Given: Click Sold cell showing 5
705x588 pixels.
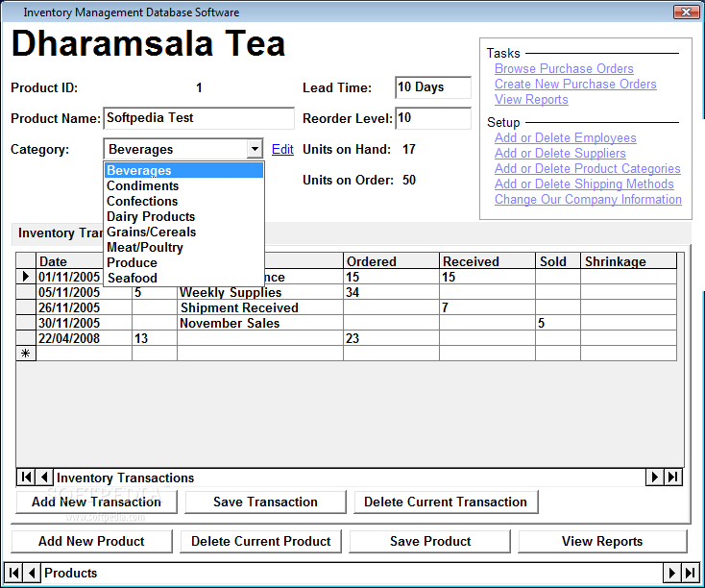Looking at the screenshot, I should pyautogui.click(x=557, y=323).
